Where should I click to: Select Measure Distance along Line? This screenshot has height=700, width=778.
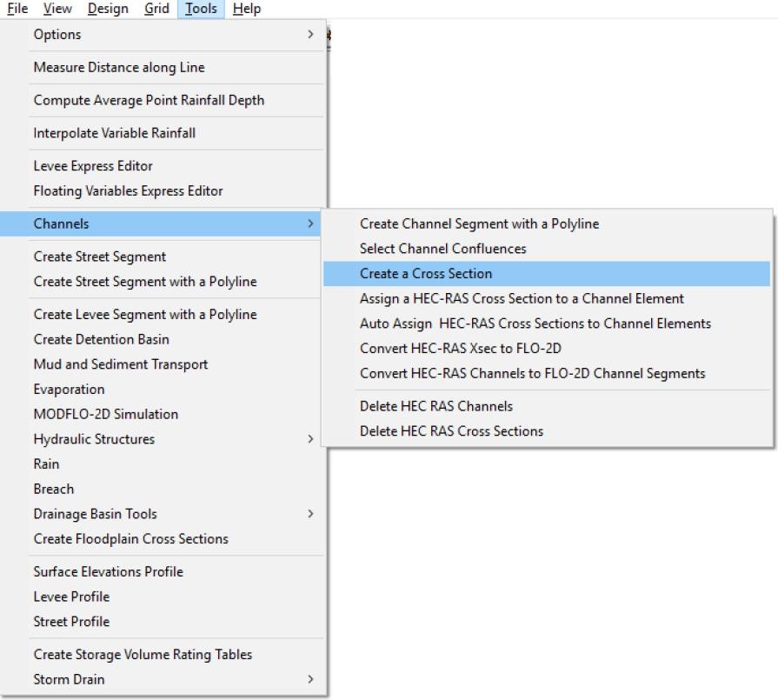119,68
